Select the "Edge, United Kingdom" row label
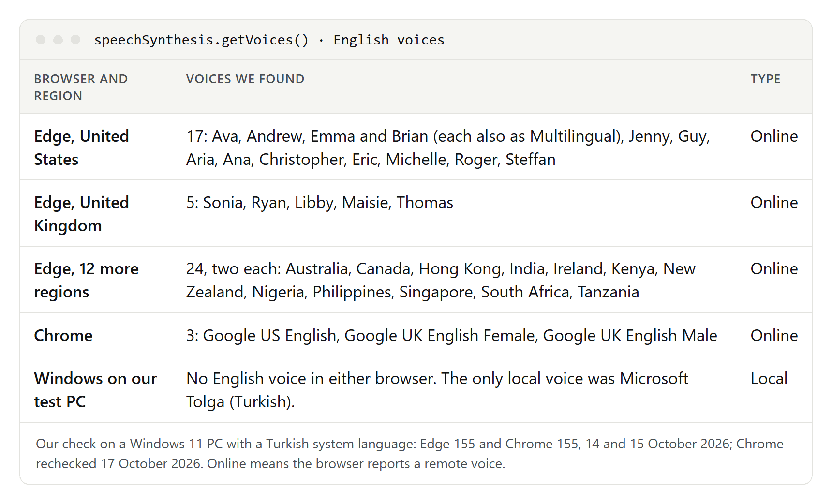Image resolution: width=832 pixels, height=504 pixels. (x=82, y=214)
